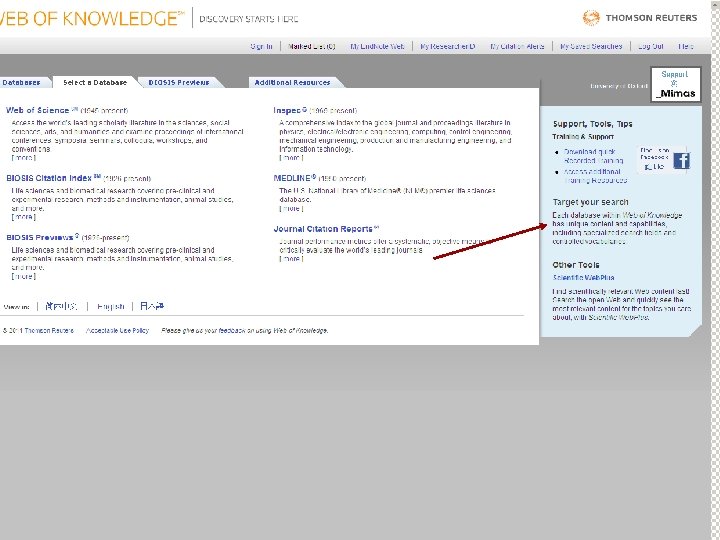Expand [more] under Inspec
This screenshot has height=540, width=720.
291,158
